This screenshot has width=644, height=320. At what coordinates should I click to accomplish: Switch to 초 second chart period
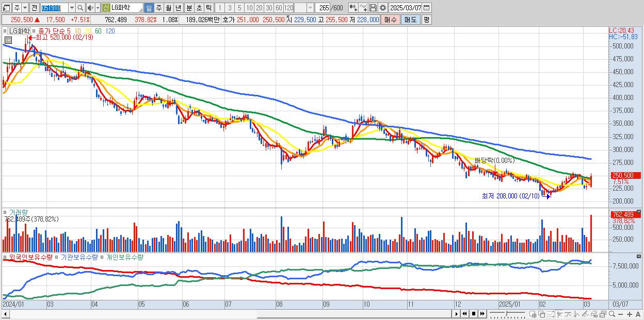click(x=199, y=8)
